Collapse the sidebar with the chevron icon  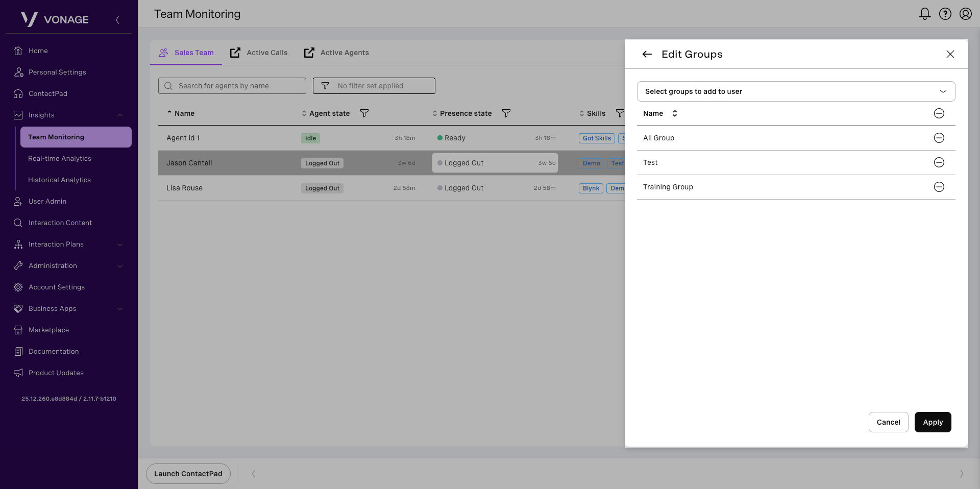(117, 20)
